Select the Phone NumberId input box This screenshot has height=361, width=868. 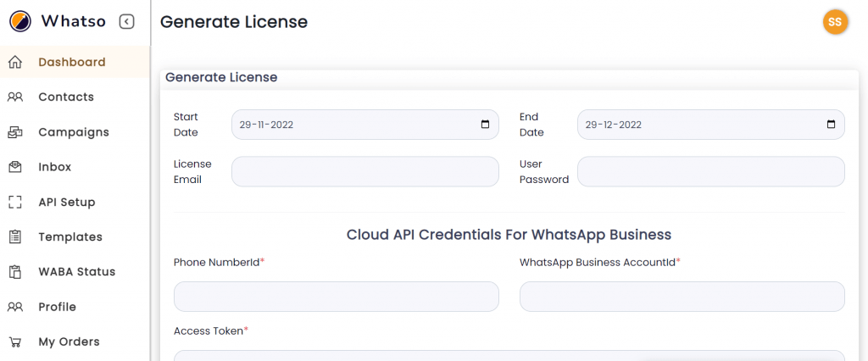click(x=337, y=297)
